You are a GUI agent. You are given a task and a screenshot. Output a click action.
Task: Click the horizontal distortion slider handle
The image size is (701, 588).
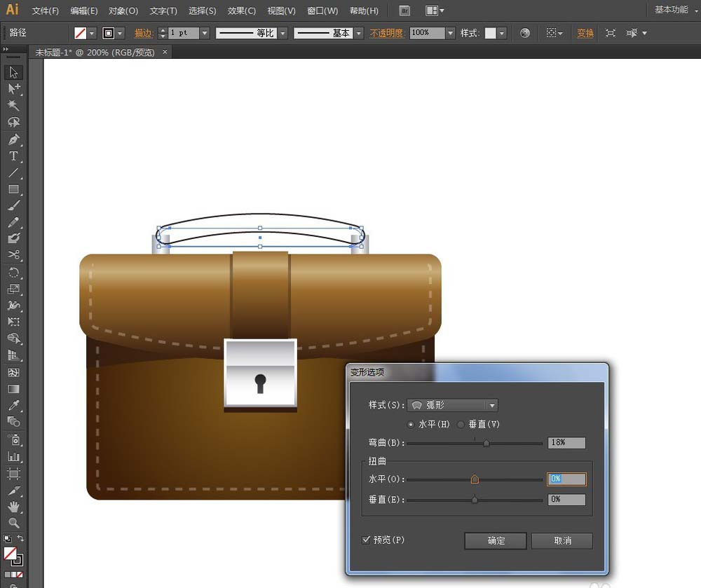(475, 479)
